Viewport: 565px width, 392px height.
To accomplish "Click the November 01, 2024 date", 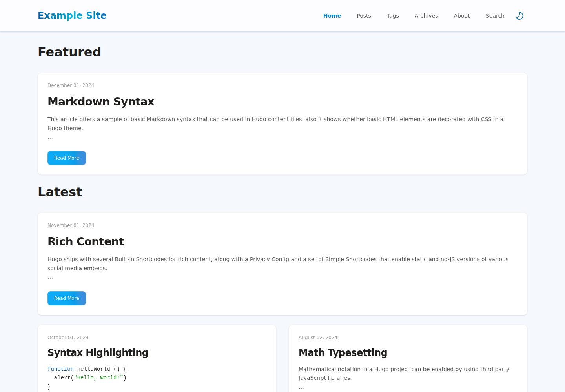I will [x=71, y=225].
